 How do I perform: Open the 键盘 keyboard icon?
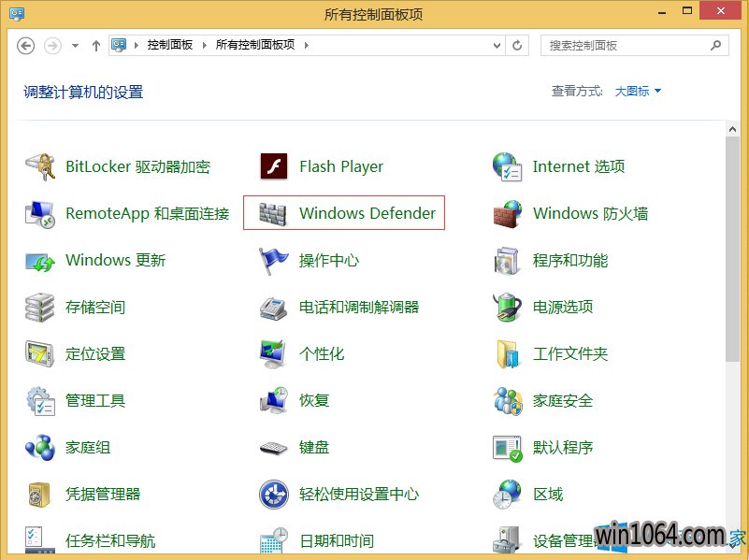click(x=273, y=449)
